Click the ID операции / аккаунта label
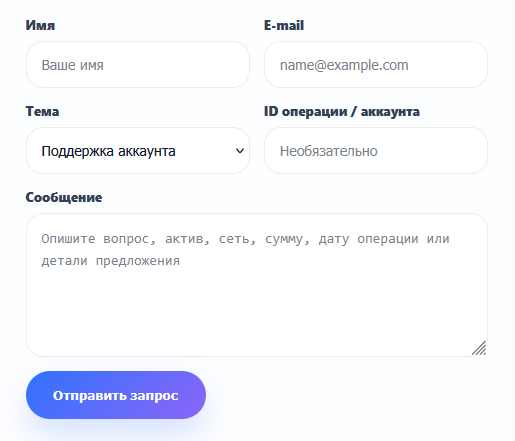The image size is (515, 441). tap(342, 111)
